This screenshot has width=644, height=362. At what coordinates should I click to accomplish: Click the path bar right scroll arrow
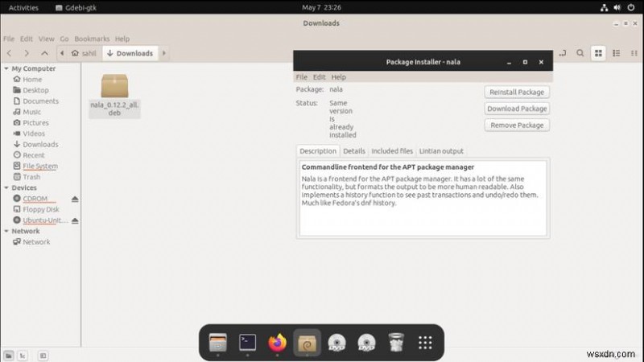164,53
